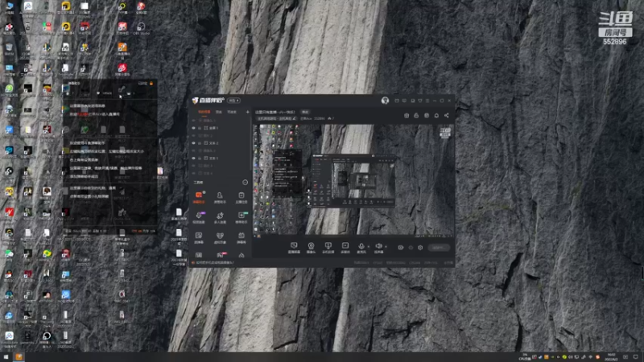Open the hamburger menu in the title bar

tap(427, 101)
